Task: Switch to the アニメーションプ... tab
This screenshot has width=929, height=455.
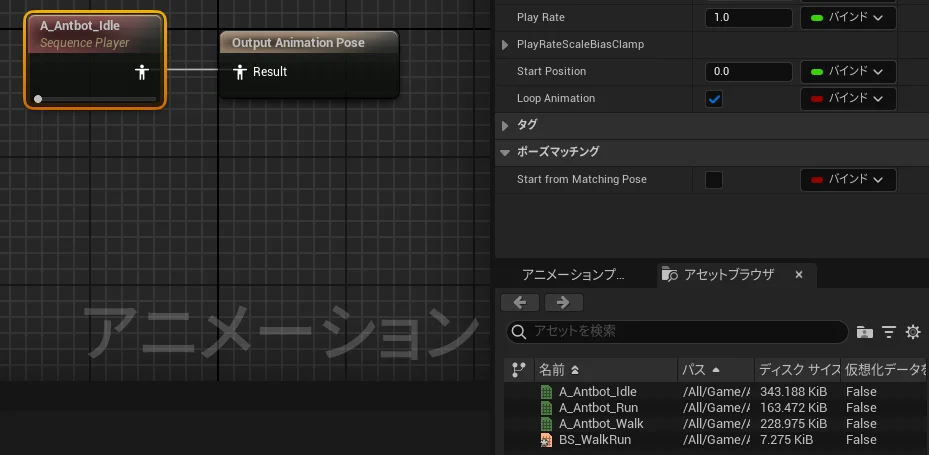Action: click(x=573, y=275)
